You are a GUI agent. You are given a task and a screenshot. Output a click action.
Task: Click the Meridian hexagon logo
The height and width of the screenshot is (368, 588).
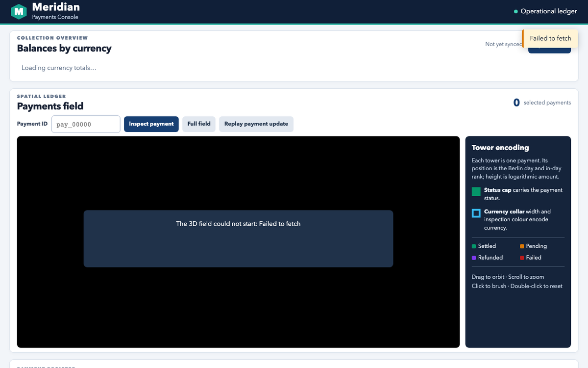click(x=19, y=11)
